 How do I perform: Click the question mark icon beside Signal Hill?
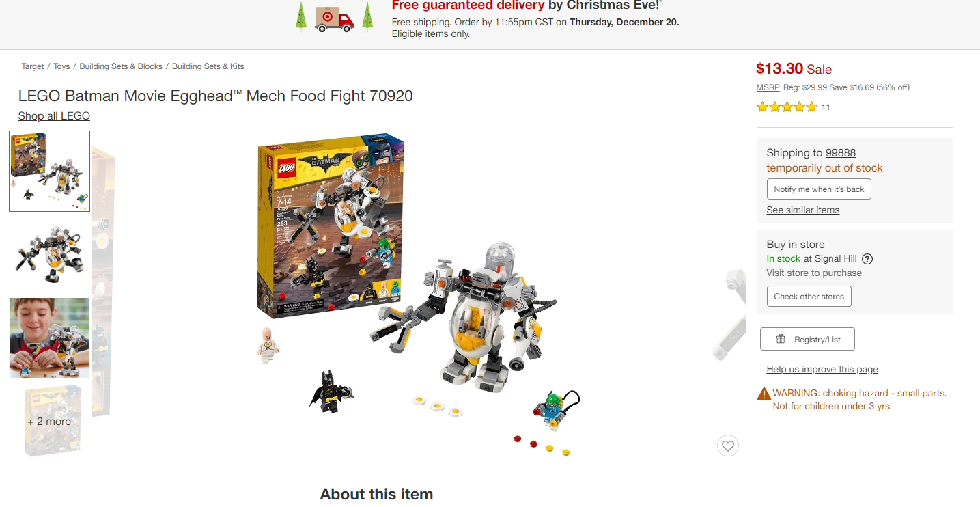coord(867,259)
